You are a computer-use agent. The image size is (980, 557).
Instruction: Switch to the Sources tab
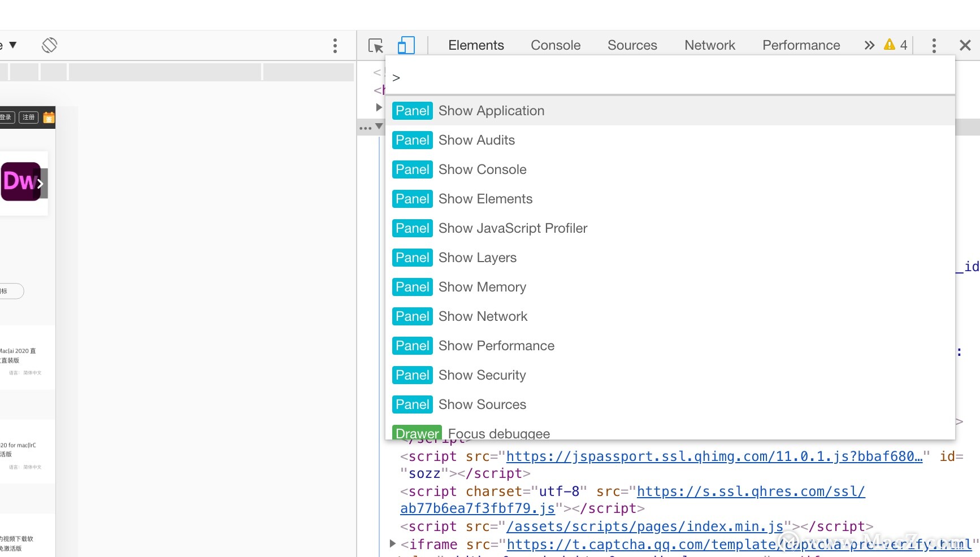coord(632,45)
